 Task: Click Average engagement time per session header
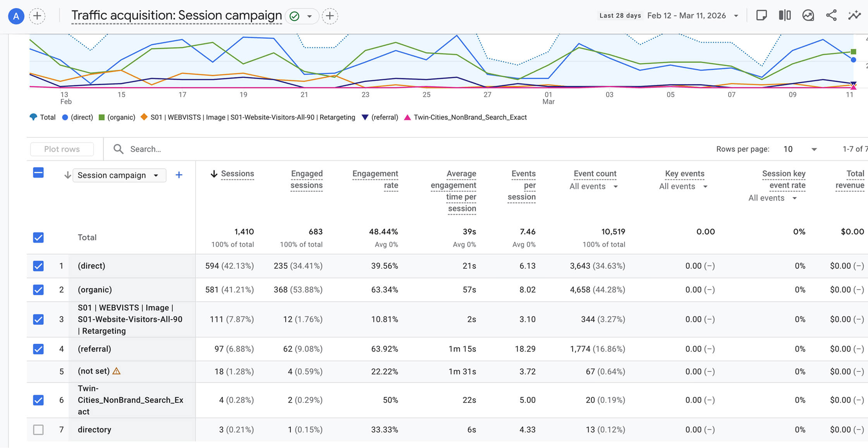pyautogui.click(x=453, y=191)
